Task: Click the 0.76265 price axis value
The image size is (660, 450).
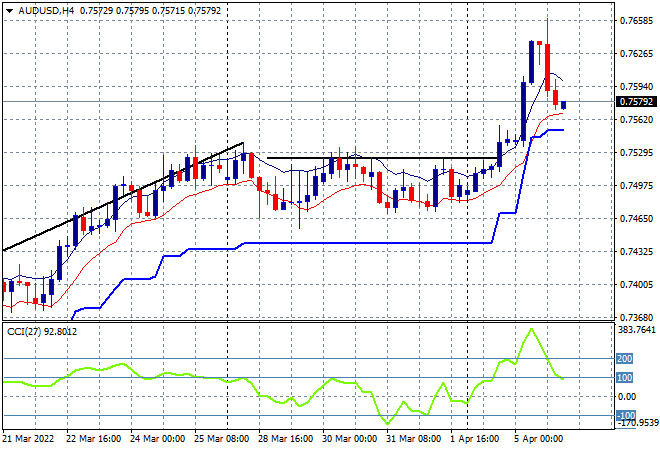Action: [636, 53]
